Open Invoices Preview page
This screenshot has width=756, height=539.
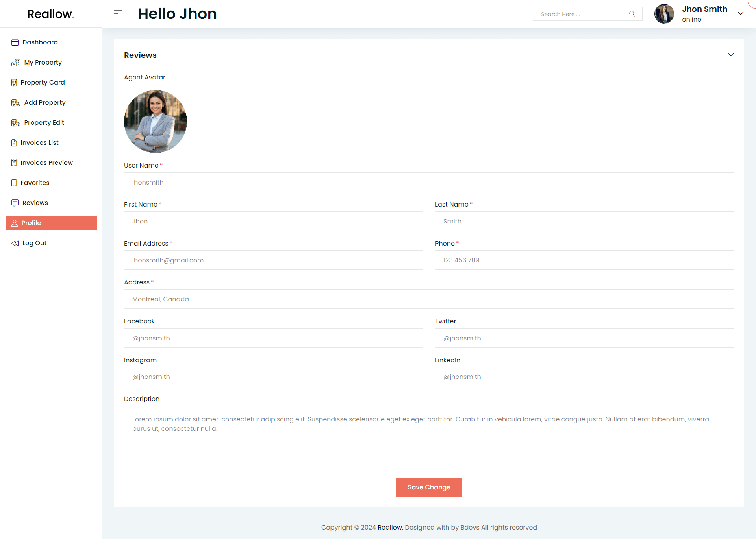point(51,163)
